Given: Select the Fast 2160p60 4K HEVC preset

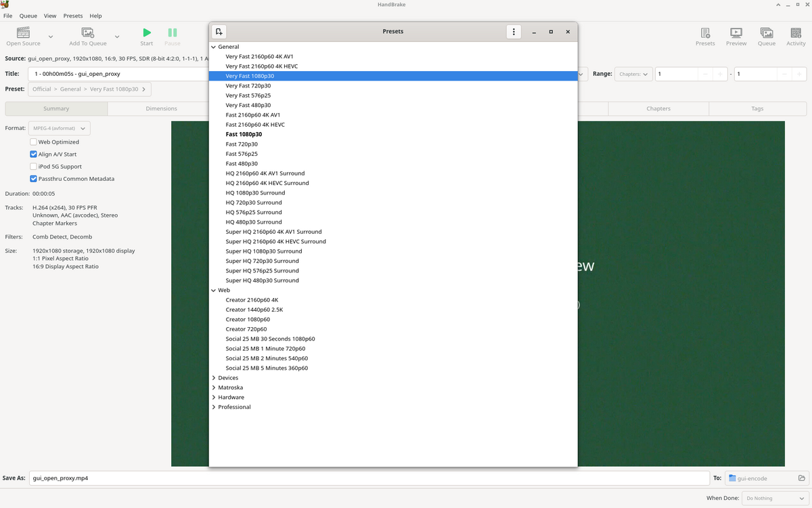Looking at the screenshot, I should coord(255,125).
